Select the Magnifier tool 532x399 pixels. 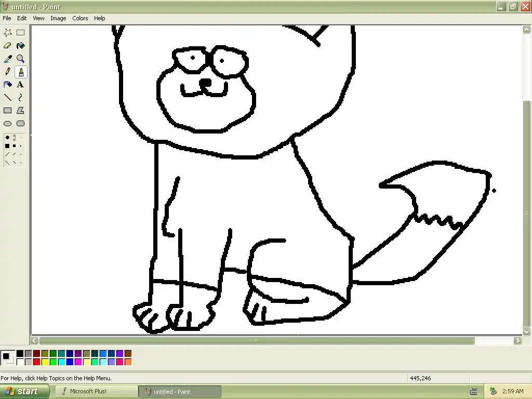click(21, 59)
